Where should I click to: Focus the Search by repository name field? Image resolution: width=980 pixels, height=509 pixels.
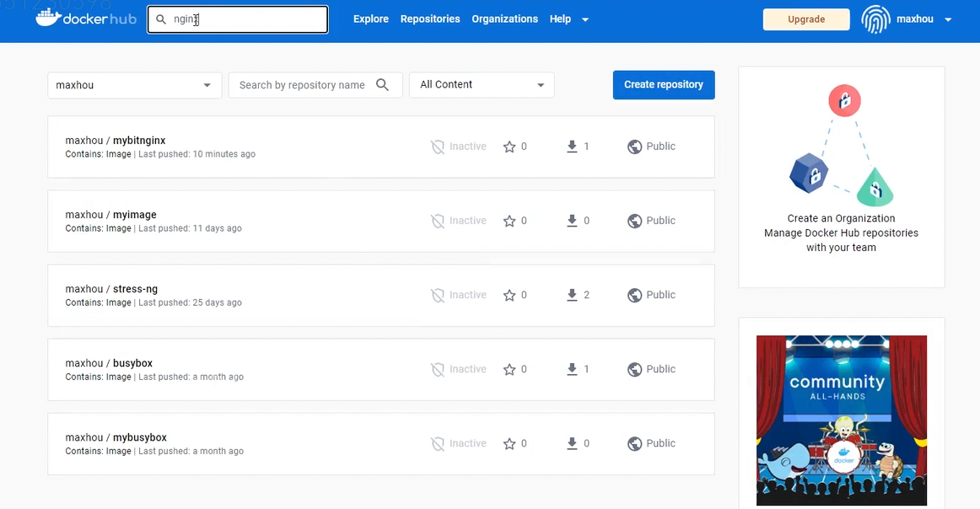315,85
